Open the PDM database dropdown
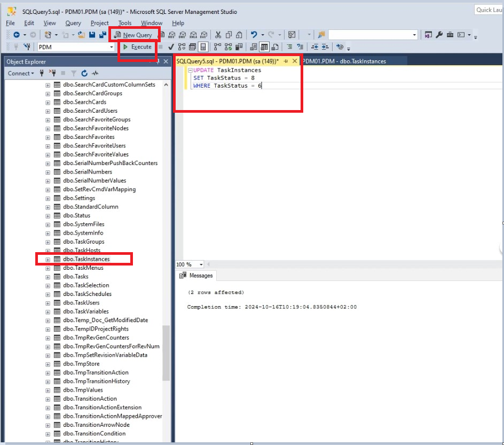Image resolution: width=504 pixels, height=445 pixels. click(x=111, y=47)
